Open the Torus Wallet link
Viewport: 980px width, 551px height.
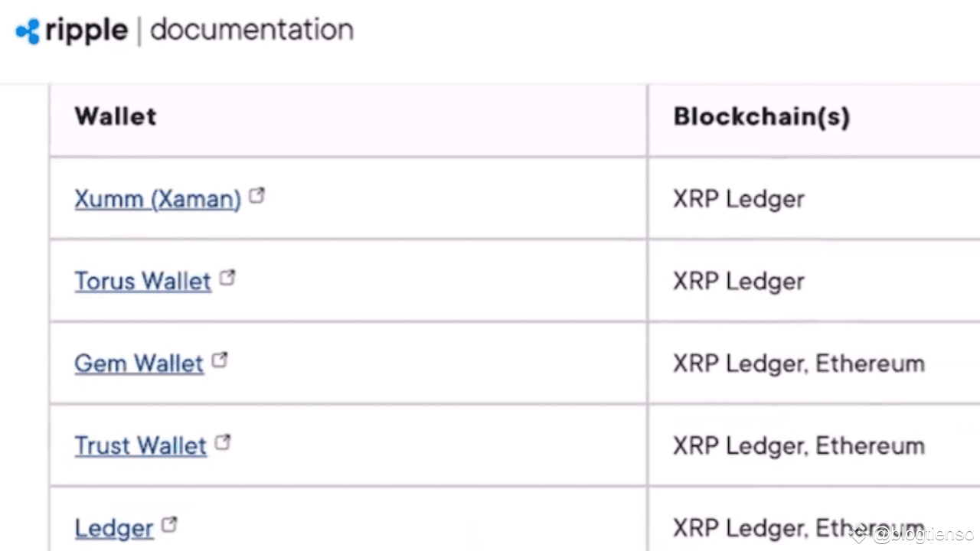click(x=142, y=281)
